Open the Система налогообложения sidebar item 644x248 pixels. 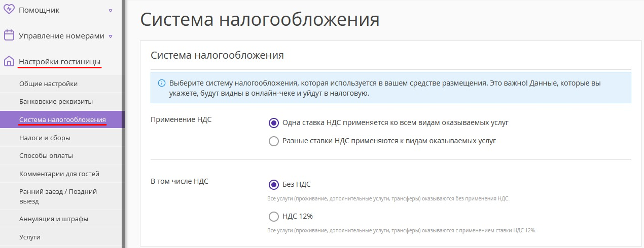tap(61, 119)
